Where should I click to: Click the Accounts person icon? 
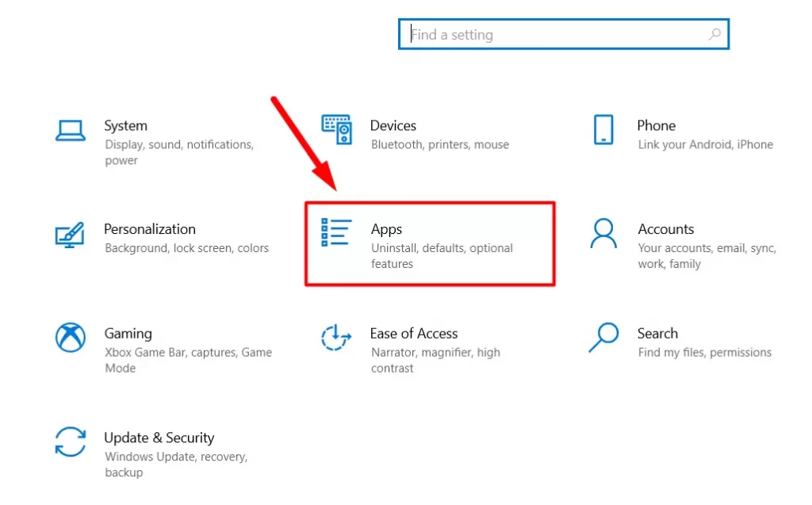[x=603, y=234]
